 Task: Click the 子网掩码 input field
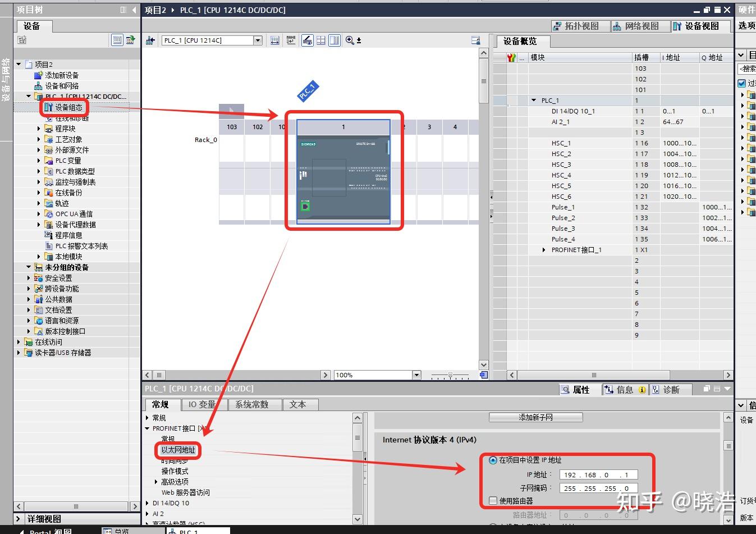598,488
